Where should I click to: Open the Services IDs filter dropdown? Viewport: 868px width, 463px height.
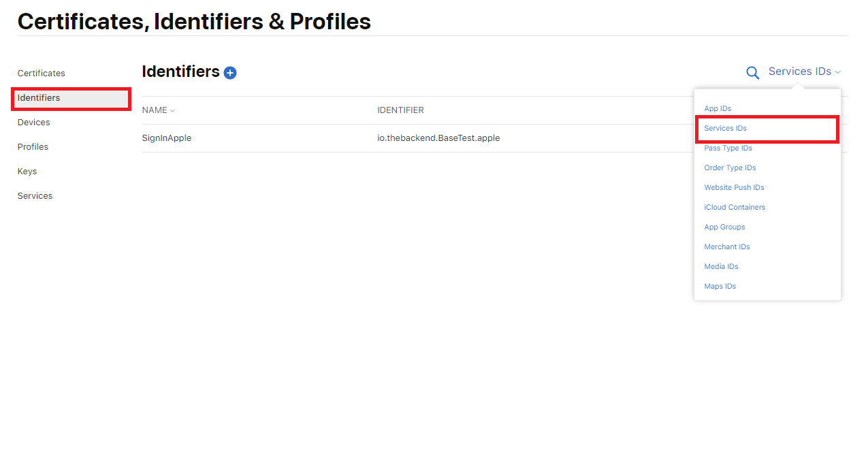[804, 71]
